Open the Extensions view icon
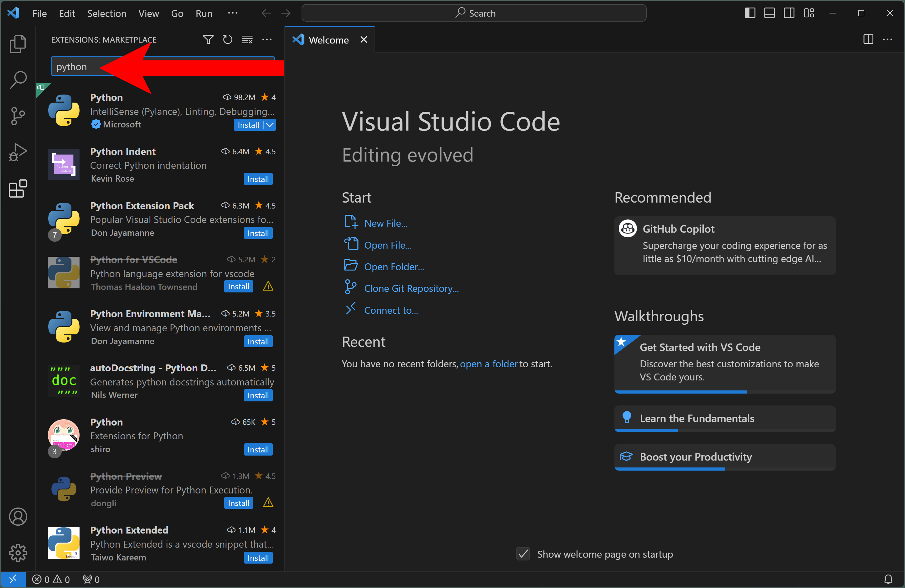905x588 pixels. pyautogui.click(x=18, y=188)
